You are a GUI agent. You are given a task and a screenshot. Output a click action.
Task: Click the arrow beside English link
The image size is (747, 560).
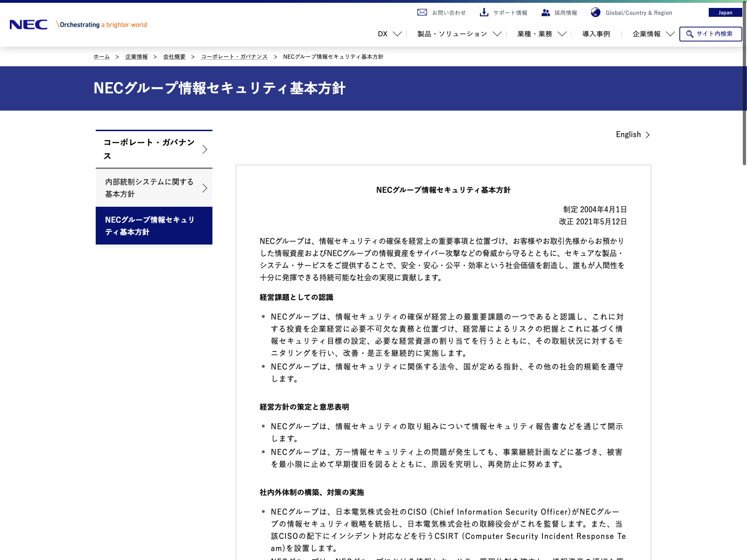click(648, 135)
